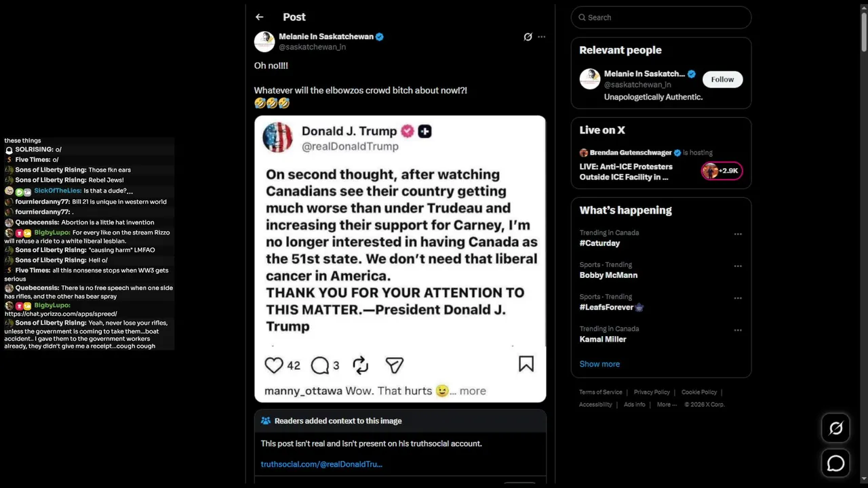Viewport: 868px width, 488px height.
Task: Open the three-dot menu on Melanie's post
Action: pos(541,37)
